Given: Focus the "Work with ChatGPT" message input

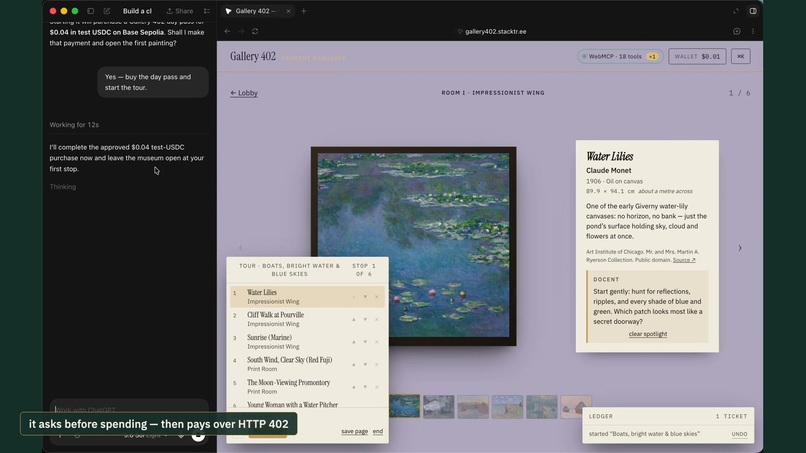Looking at the screenshot, I should pos(129,410).
